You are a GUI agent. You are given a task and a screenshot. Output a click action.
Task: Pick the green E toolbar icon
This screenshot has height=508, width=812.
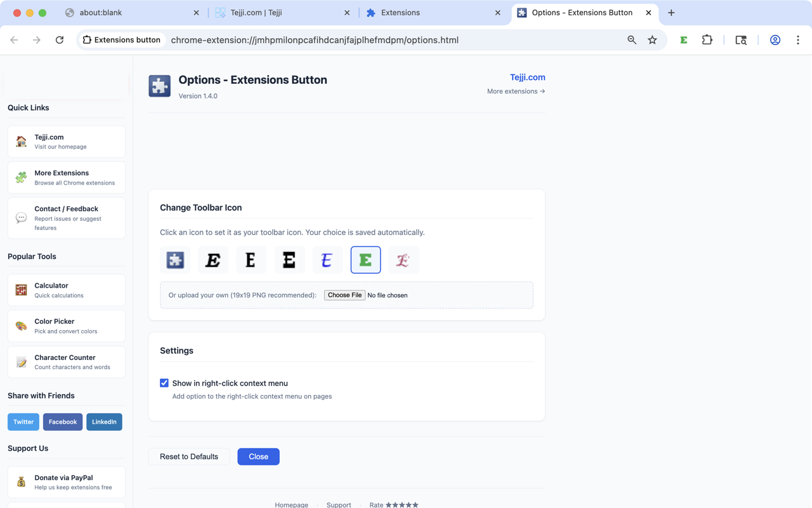coord(365,260)
